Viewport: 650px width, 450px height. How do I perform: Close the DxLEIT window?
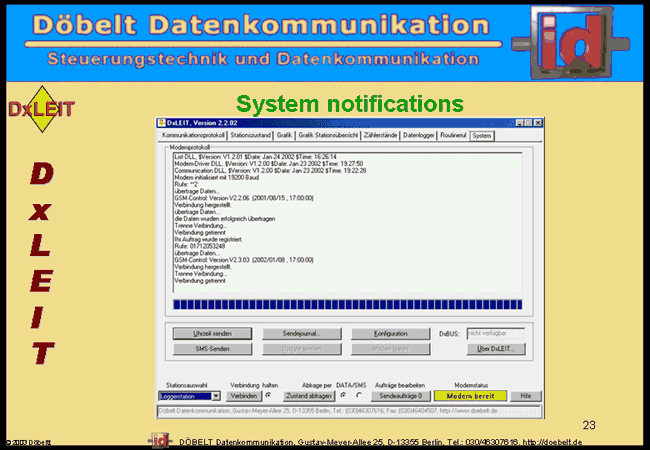[x=538, y=123]
